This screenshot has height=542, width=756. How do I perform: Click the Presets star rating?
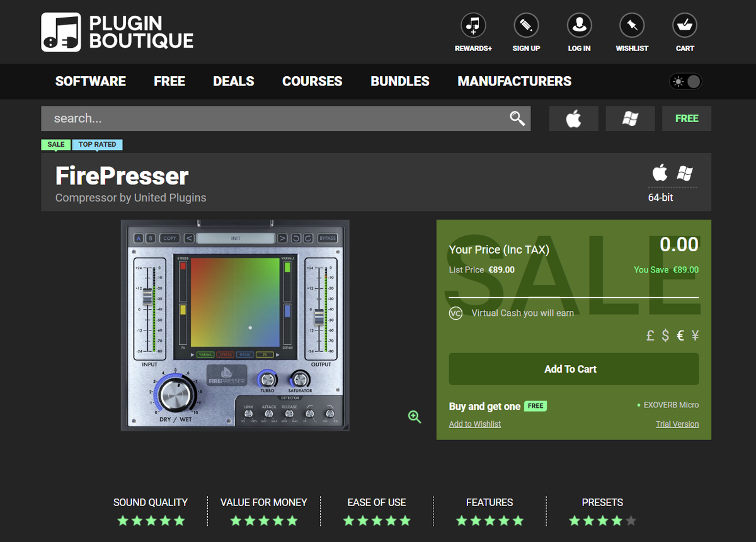pyautogui.click(x=603, y=521)
